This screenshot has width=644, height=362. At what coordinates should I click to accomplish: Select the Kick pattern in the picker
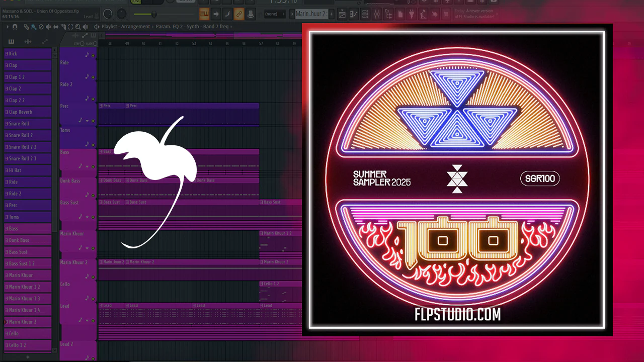pos(28,54)
